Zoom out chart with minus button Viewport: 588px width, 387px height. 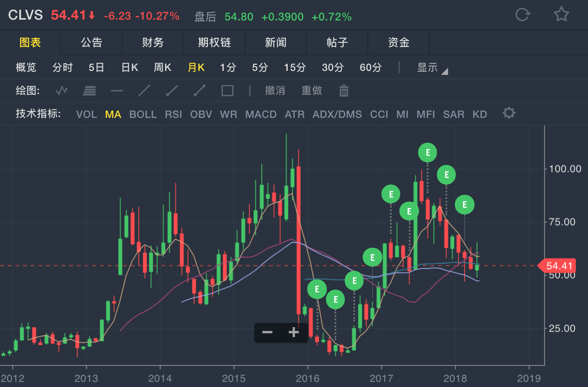pyautogui.click(x=268, y=332)
